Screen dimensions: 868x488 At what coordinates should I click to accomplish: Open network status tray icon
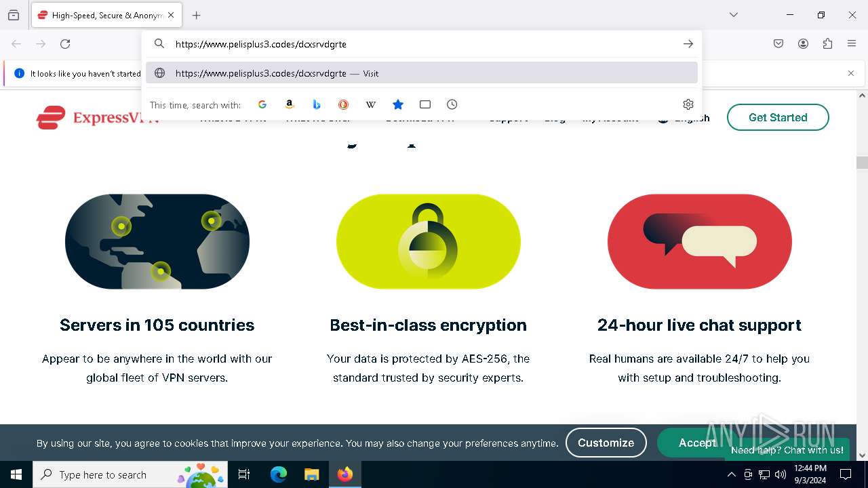764,474
